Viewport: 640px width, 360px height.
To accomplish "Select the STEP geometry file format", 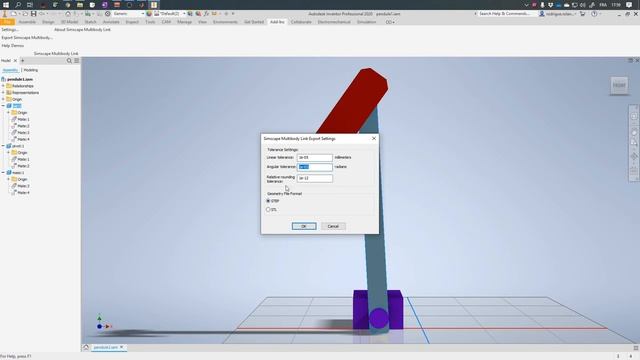I will click(x=268, y=201).
